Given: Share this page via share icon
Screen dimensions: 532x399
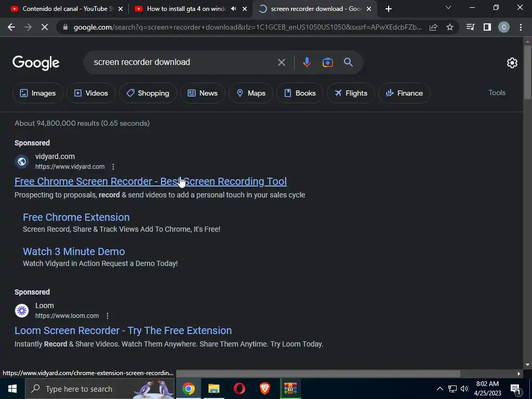Looking at the screenshot, I should coord(433,28).
